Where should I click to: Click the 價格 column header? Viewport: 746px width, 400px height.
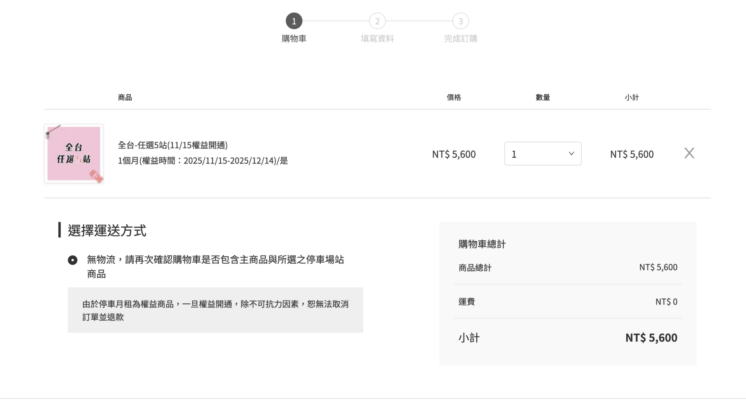click(x=453, y=97)
